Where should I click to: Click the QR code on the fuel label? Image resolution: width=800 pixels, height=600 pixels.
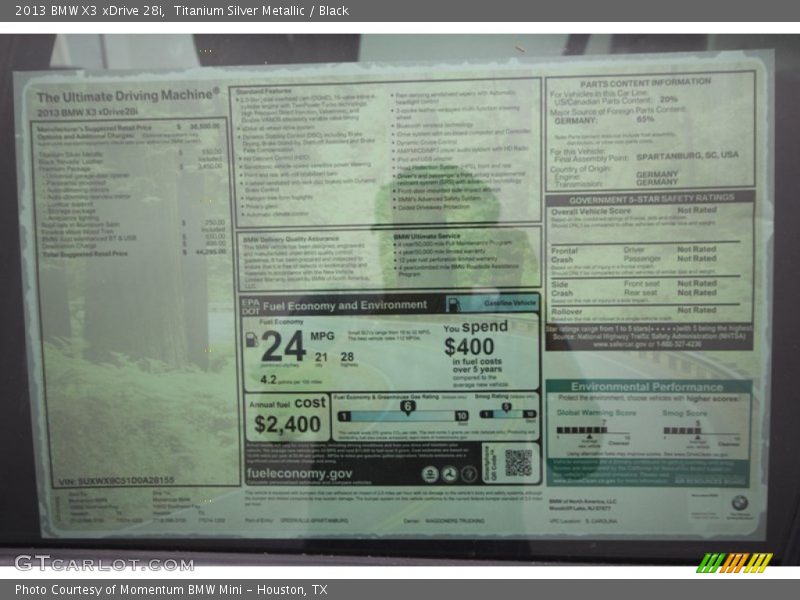click(517, 461)
